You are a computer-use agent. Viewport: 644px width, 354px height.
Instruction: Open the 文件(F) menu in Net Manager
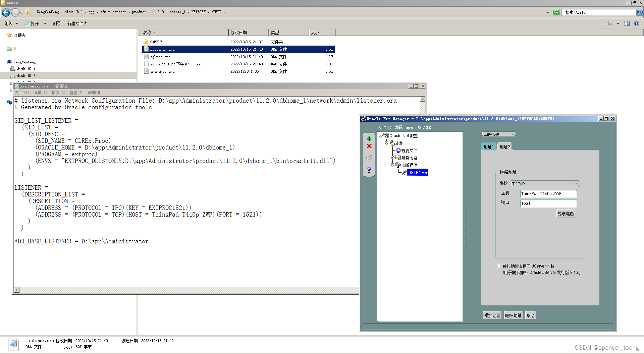(384, 127)
